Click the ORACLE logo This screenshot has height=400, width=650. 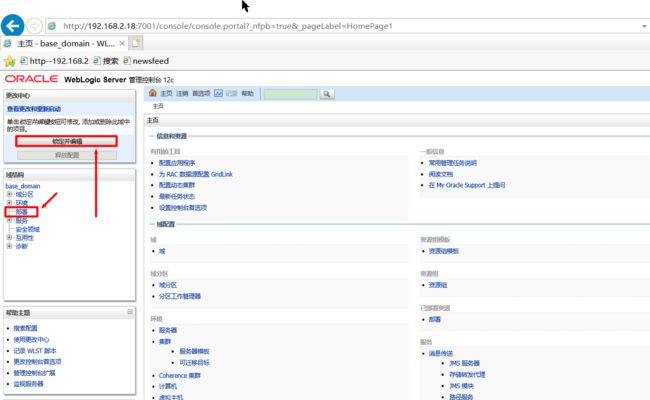coord(32,79)
